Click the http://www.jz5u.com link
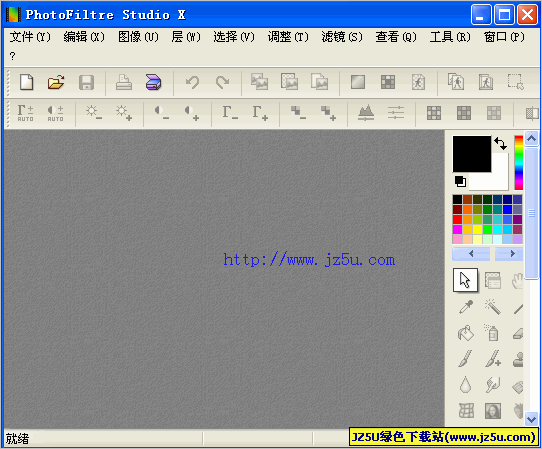Viewport: 542px width, 449px height. [309, 259]
